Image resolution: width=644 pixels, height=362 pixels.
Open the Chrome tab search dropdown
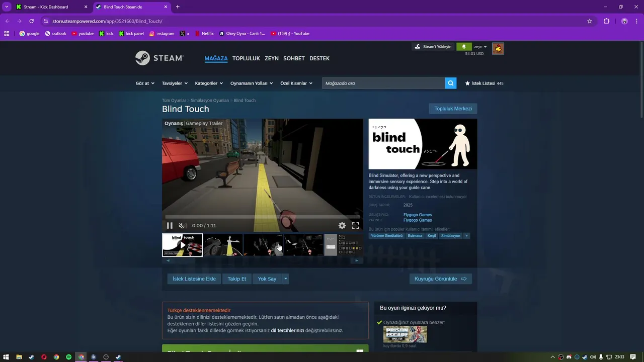[x=7, y=7]
